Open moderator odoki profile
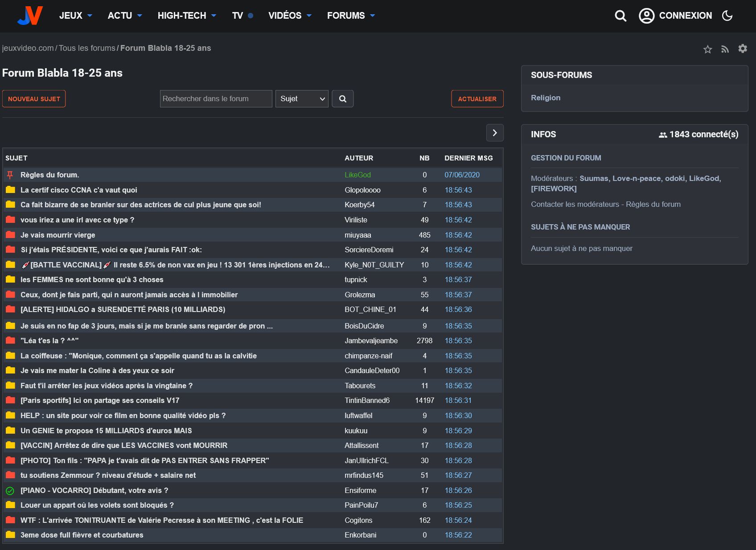Viewport: 756px width, 550px height. click(675, 178)
